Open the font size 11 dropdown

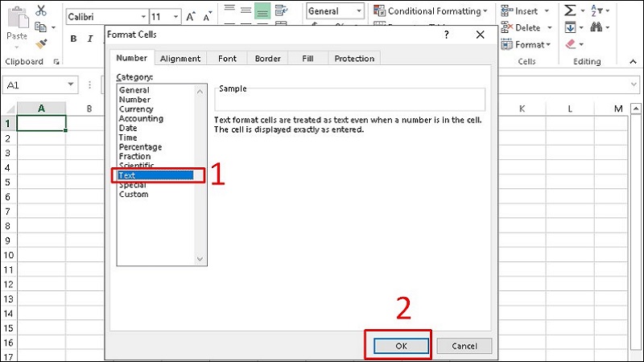pos(175,17)
